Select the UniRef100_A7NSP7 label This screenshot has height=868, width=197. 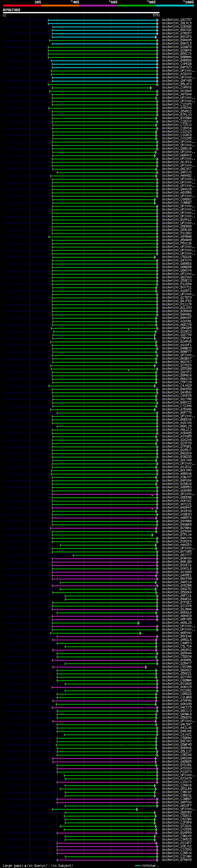[x=177, y=33]
